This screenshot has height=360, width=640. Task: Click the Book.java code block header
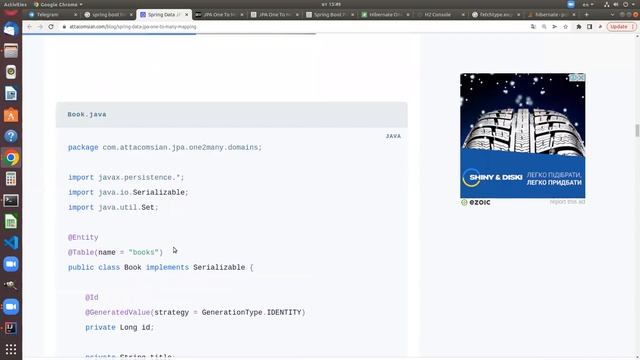pyautogui.click(x=231, y=115)
